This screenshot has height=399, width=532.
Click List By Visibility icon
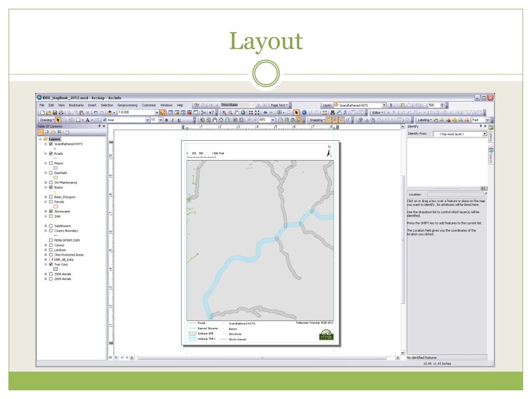tap(54, 132)
